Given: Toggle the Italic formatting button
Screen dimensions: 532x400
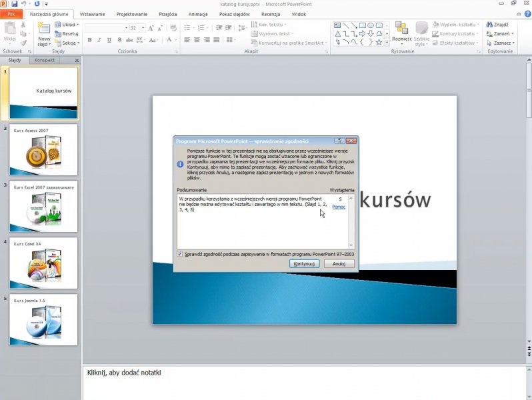Looking at the screenshot, I should tap(99, 40).
